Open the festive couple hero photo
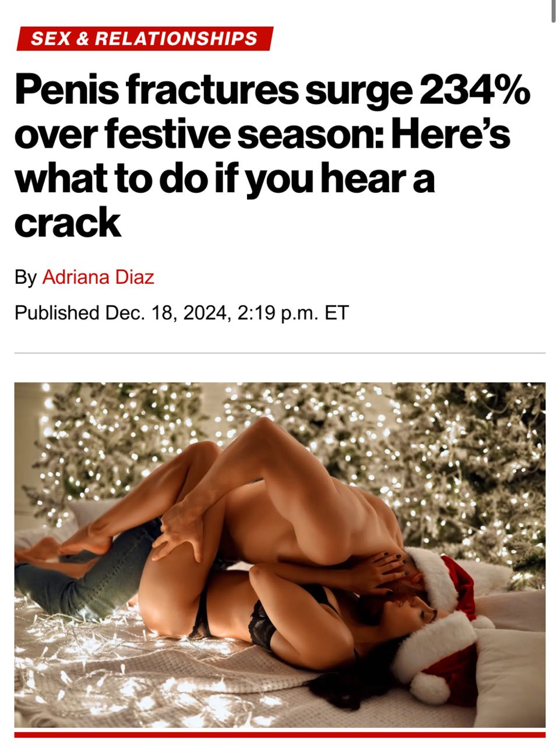The image size is (560, 746). click(x=280, y=554)
